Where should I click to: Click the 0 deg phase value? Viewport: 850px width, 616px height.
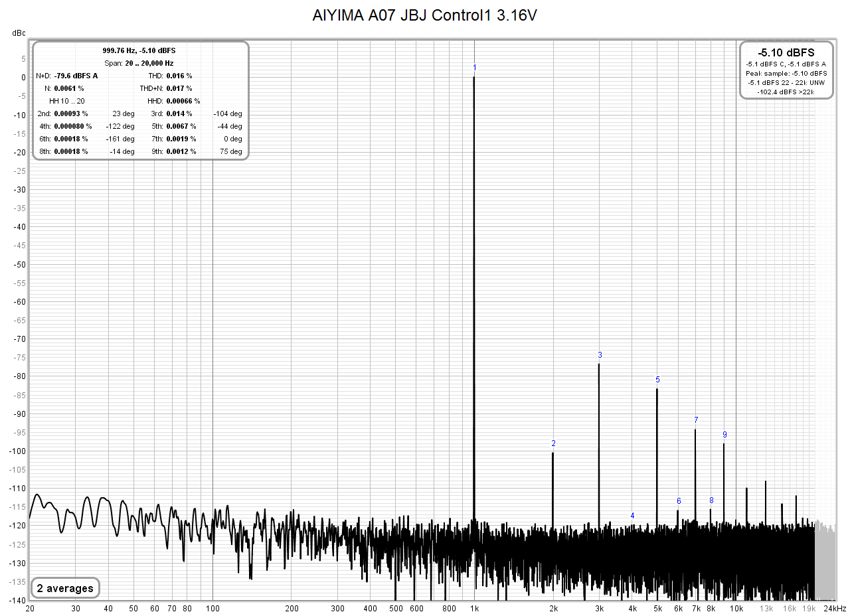pos(233,139)
